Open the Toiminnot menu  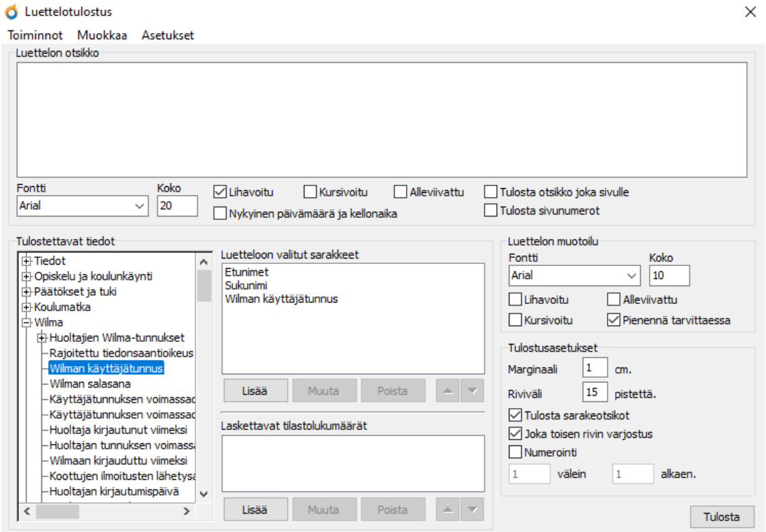pyautogui.click(x=35, y=35)
